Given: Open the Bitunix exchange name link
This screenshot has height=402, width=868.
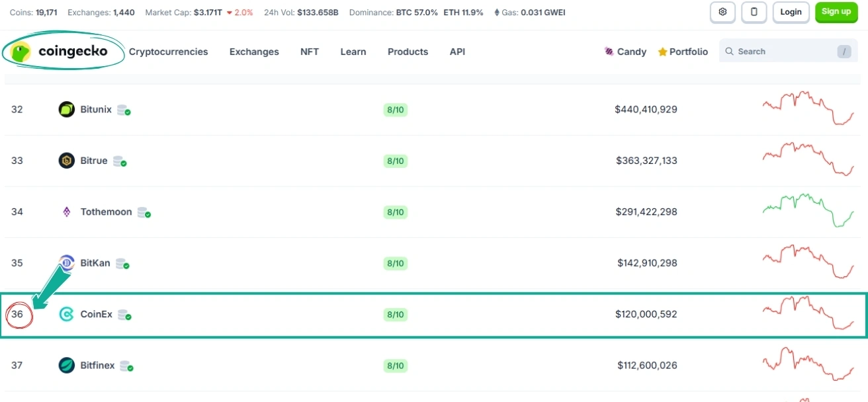Looking at the screenshot, I should pyautogui.click(x=96, y=110).
